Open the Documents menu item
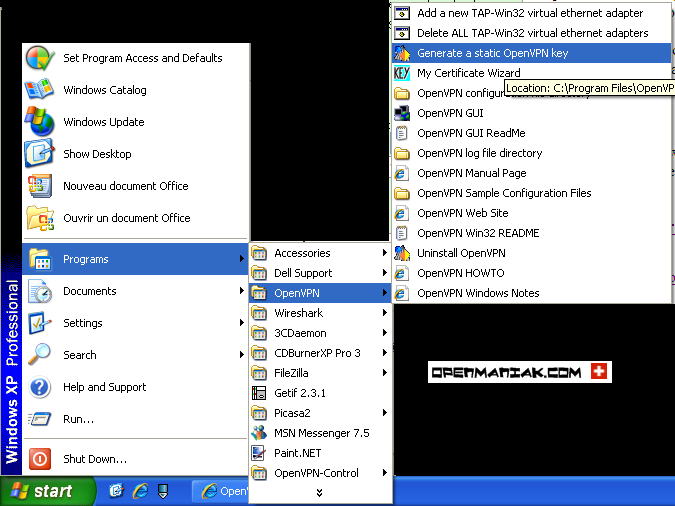This screenshot has width=675, height=506. [x=136, y=291]
